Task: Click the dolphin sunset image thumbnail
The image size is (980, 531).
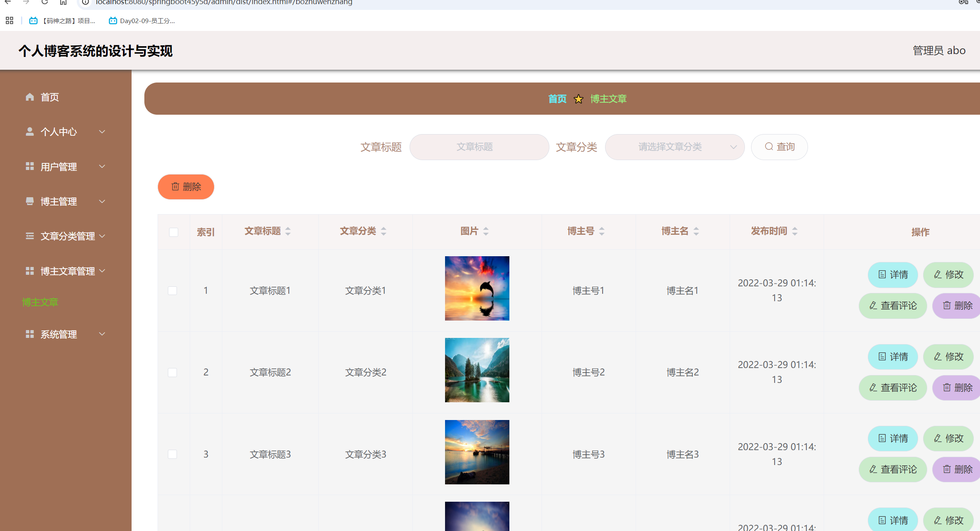Action: pyautogui.click(x=477, y=288)
